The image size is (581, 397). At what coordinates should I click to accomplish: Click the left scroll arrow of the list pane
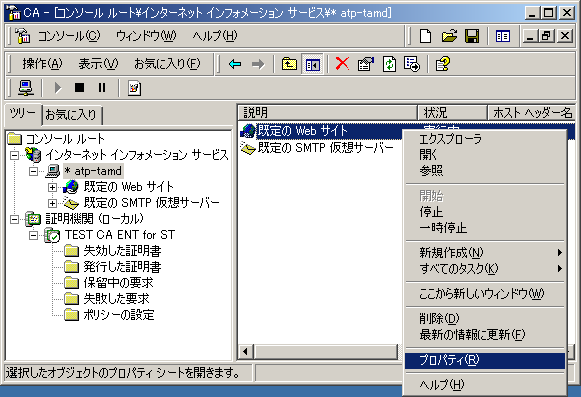pos(245,351)
